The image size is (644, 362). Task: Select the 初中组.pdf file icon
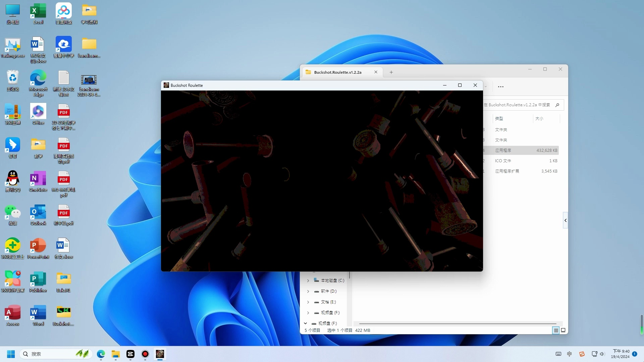click(64, 215)
